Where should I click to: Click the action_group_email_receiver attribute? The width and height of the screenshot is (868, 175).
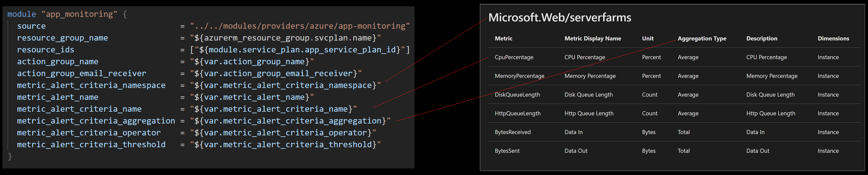click(82, 73)
